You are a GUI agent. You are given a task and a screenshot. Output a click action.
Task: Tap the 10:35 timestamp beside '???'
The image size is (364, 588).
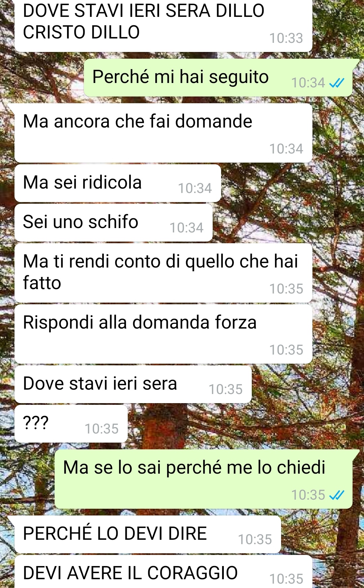point(101,429)
